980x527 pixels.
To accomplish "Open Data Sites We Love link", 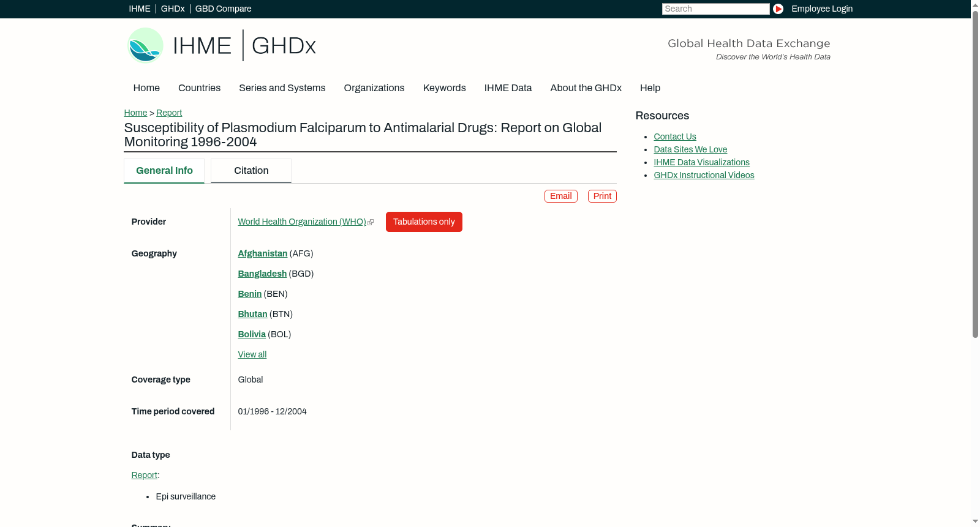I will click(x=690, y=149).
